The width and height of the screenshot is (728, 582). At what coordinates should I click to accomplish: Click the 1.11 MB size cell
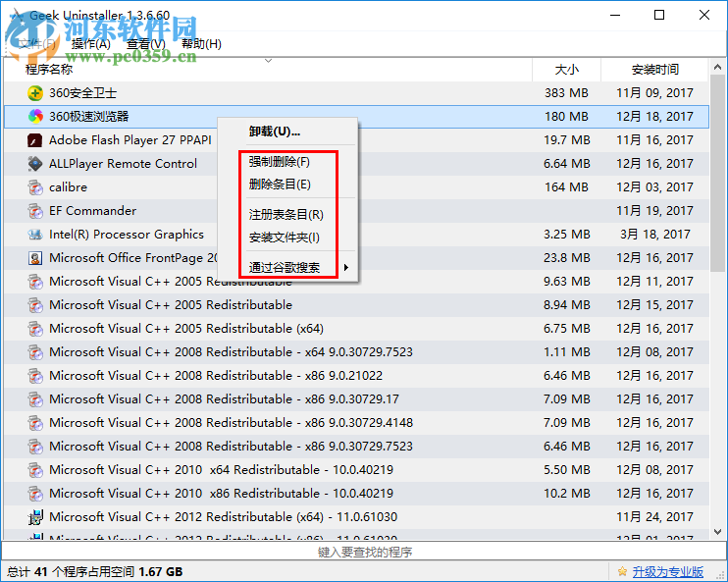(x=566, y=352)
